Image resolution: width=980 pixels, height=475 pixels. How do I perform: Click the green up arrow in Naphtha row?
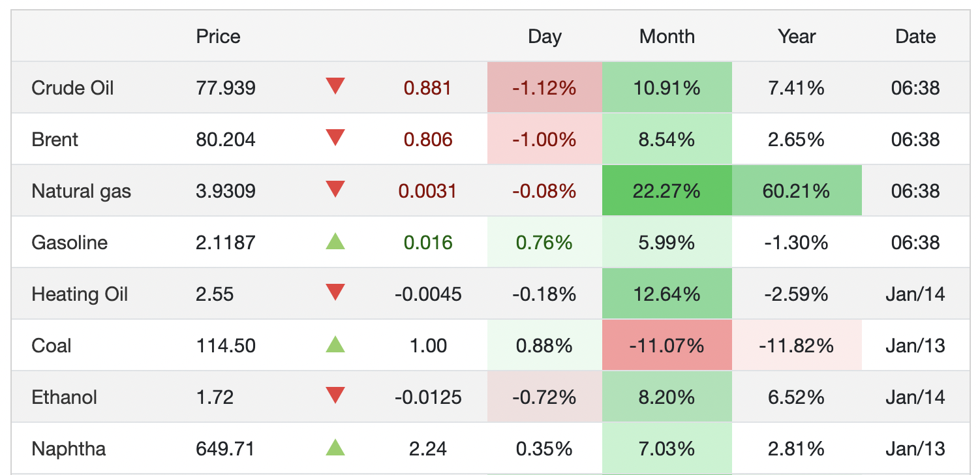pyautogui.click(x=335, y=448)
